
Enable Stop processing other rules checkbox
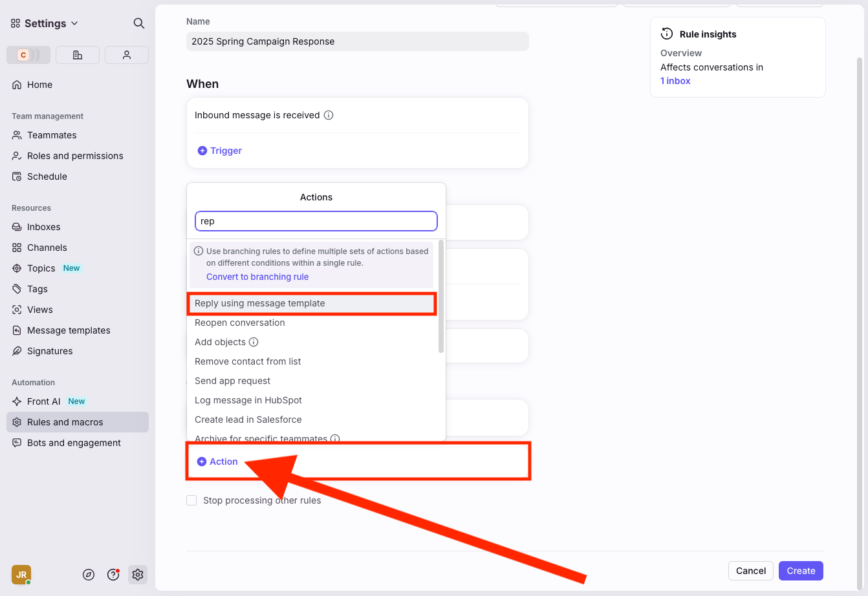click(191, 500)
